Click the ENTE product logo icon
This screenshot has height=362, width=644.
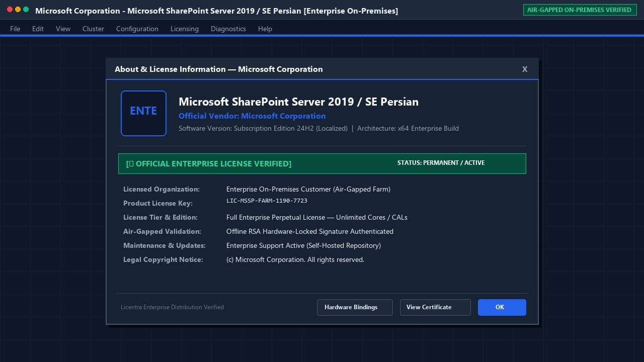(x=143, y=113)
